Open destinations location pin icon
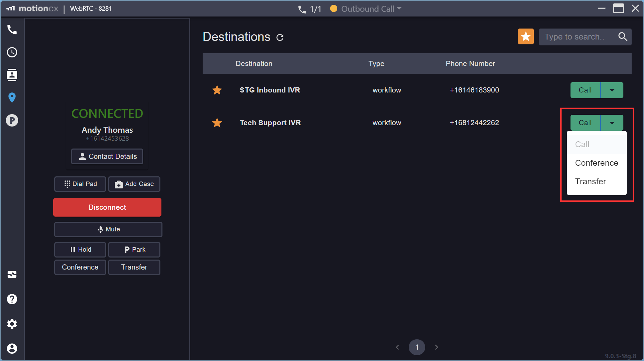 tap(12, 98)
